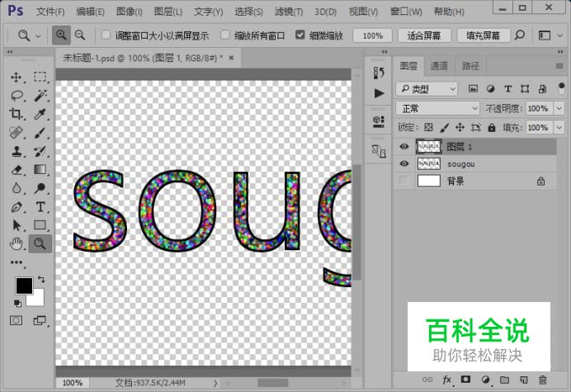
Task: Open the opacity dropdown arrow
Action: pyautogui.click(x=559, y=108)
